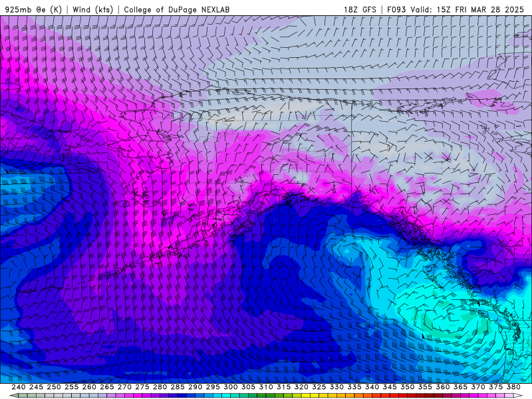The width and height of the screenshot is (532, 399).
Task: Click the 255 color scale label
Action: tap(71, 387)
